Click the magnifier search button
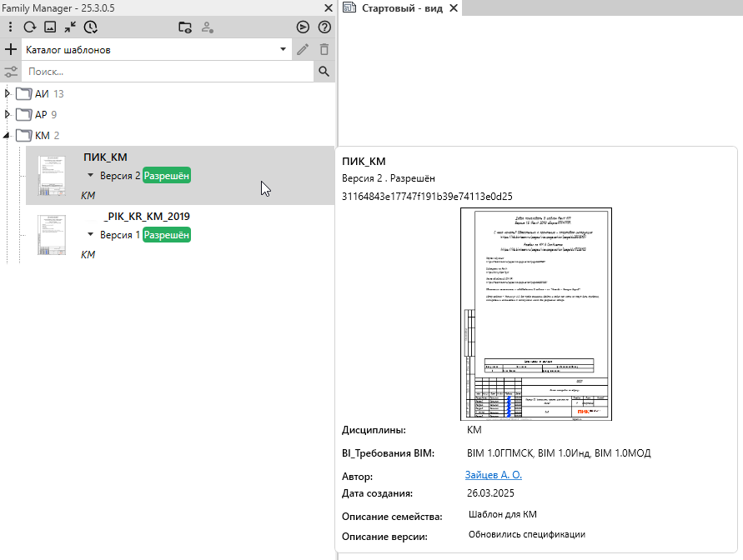This screenshot has width=743, height=560. [324, 72]
